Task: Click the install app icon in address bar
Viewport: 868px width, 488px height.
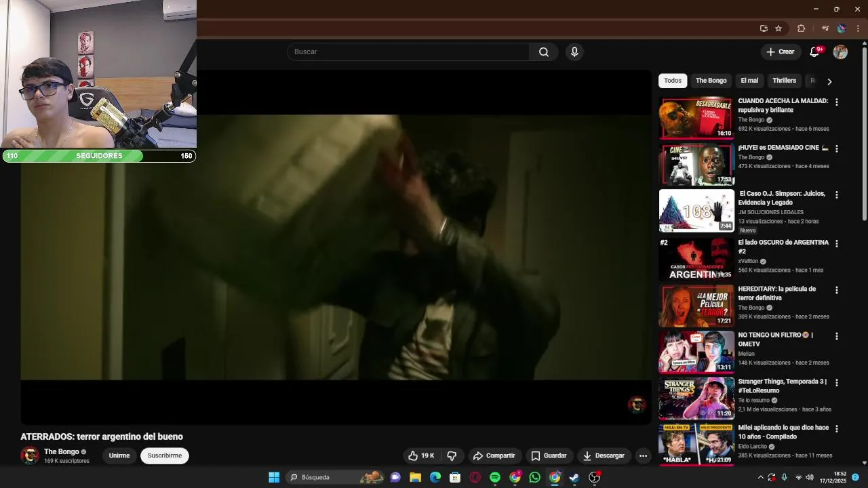Action: tap(764, 28)
